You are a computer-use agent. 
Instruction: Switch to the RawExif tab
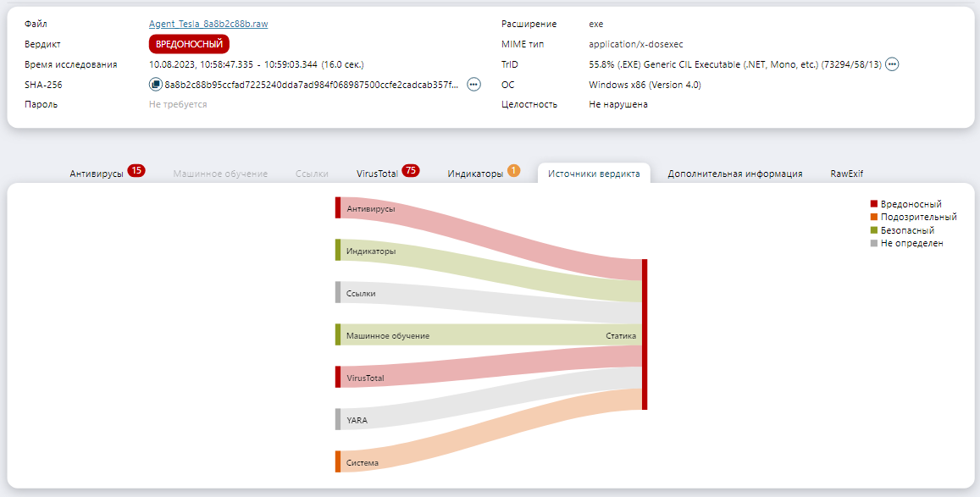point(847,174)
